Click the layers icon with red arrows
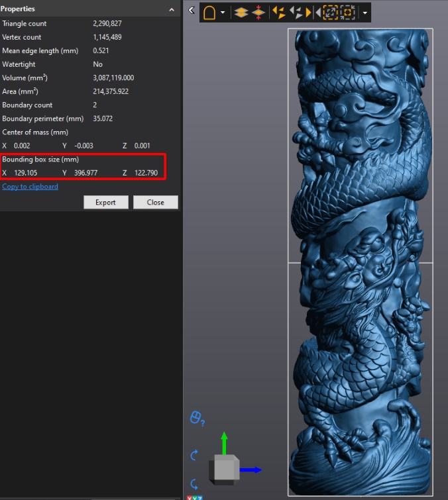This screenshot has height=500, width=448. [x=258, y=12]
